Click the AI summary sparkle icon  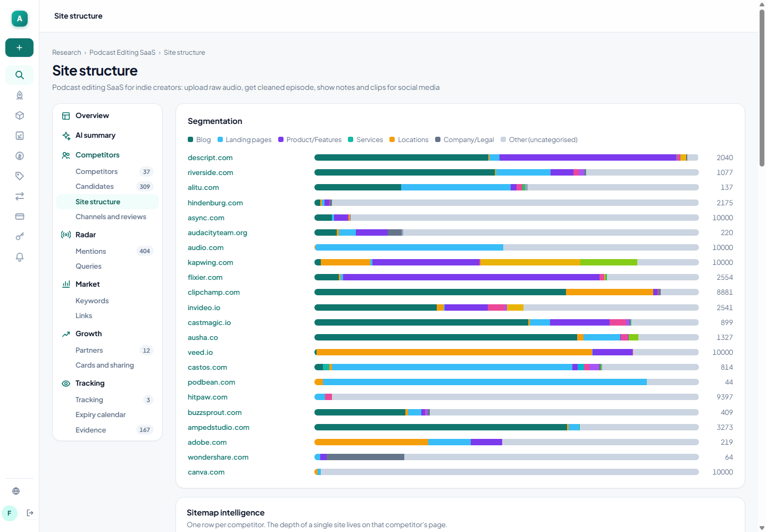pos(66,136)
